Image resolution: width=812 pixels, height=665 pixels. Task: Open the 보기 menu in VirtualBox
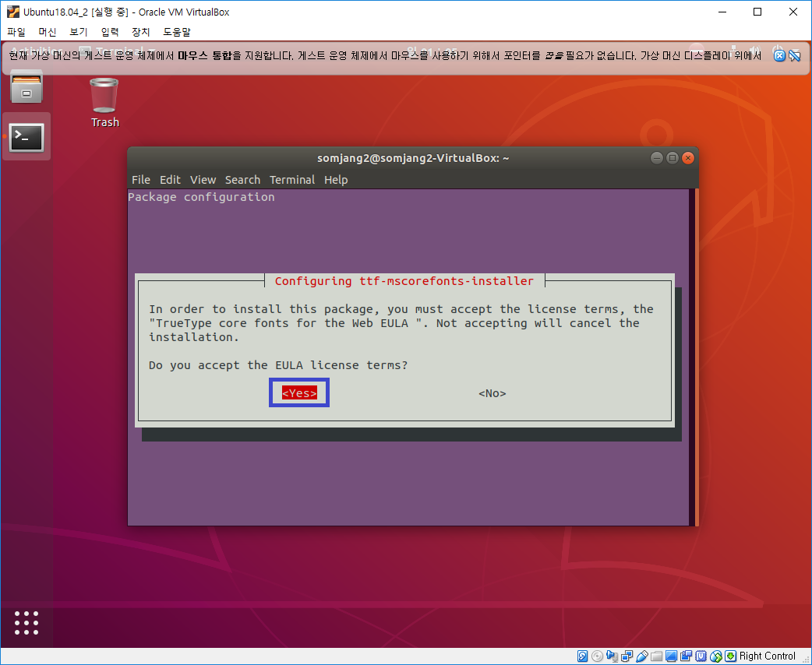tap(78, 32)
